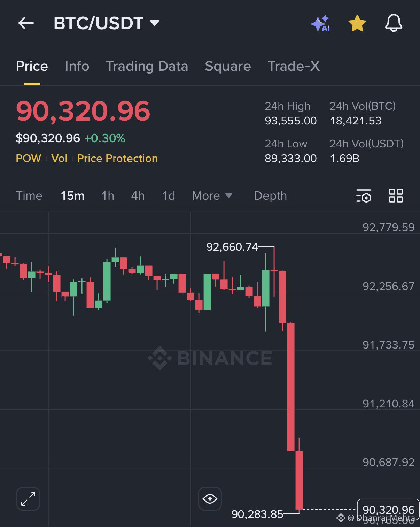Expand the More timeframes dropdown

point(212,196)
